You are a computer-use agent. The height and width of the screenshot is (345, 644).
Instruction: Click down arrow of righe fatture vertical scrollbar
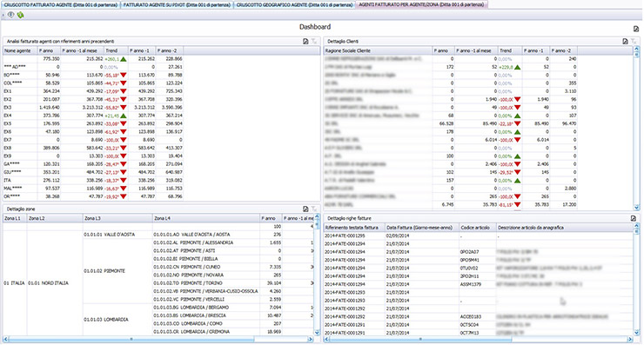tap(636, 332)
